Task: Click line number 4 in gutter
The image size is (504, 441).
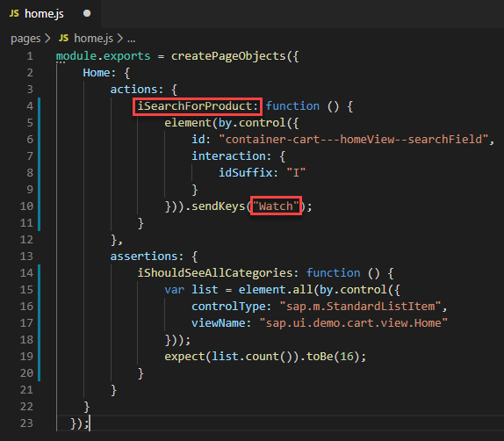Action: coord(30,106)
